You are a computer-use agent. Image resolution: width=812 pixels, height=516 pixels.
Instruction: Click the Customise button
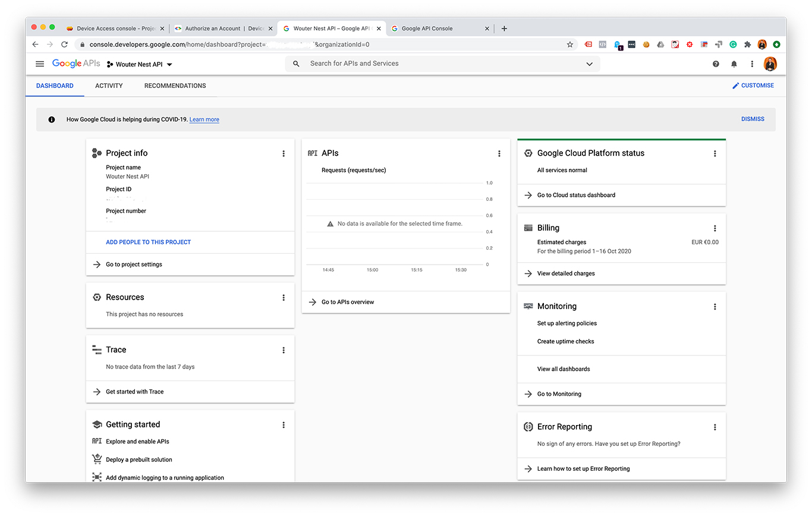click(753, 86)
